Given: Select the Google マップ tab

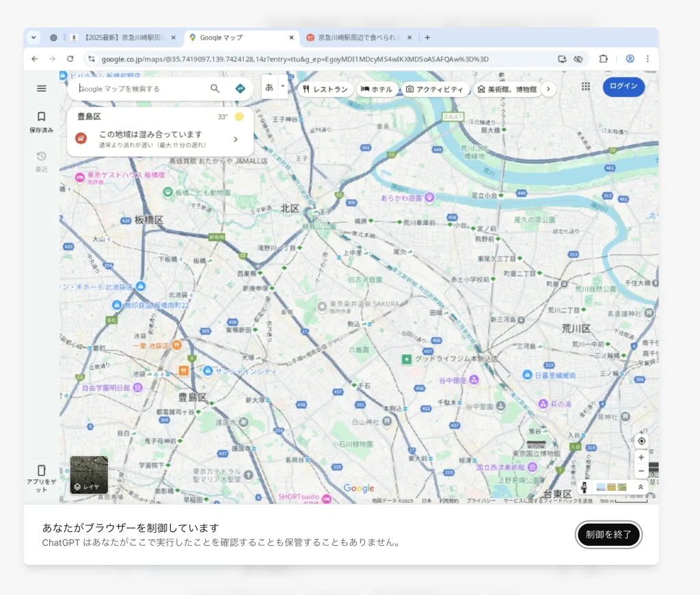Looking at the screenshot, I should (x=241, y=38).
